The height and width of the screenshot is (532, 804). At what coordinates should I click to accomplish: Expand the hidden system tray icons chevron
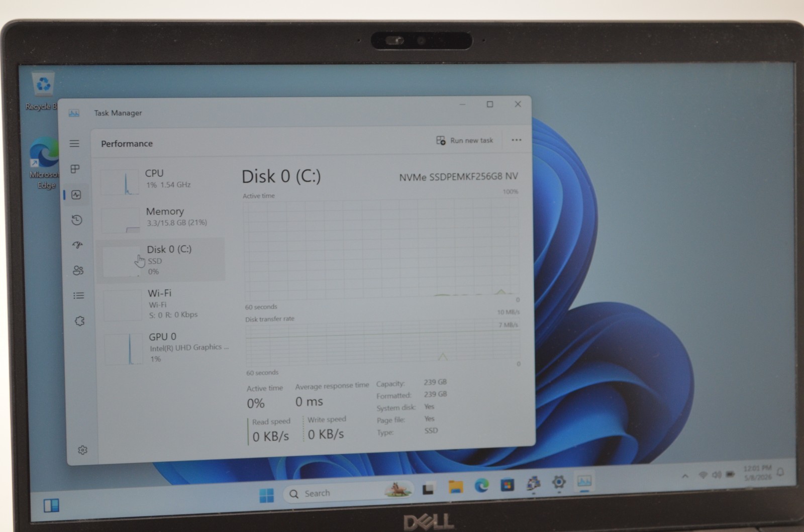tap(685, 477)
